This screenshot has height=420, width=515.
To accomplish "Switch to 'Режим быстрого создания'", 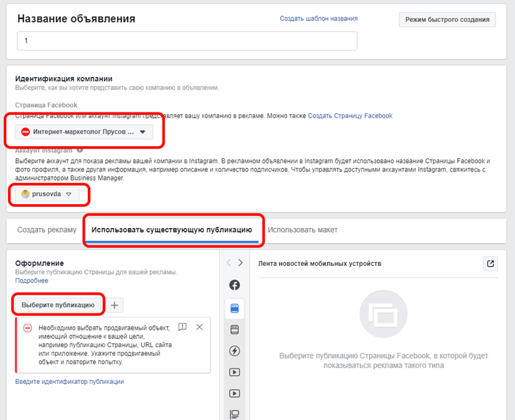I will click(x=447, y=20).
